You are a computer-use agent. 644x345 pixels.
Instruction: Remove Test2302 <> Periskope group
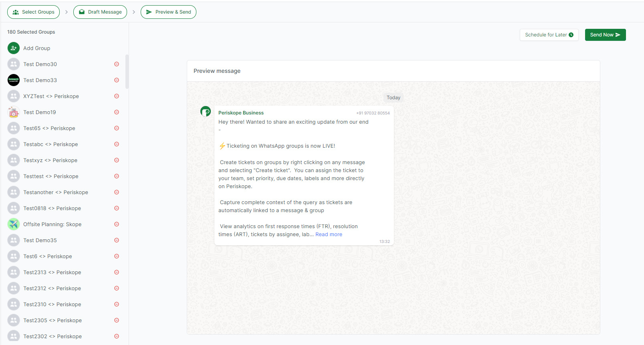[117, 336]
